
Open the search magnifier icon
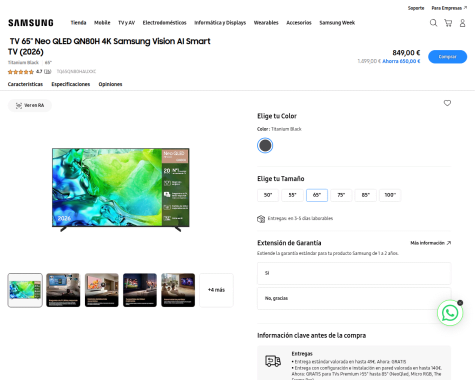433,23
